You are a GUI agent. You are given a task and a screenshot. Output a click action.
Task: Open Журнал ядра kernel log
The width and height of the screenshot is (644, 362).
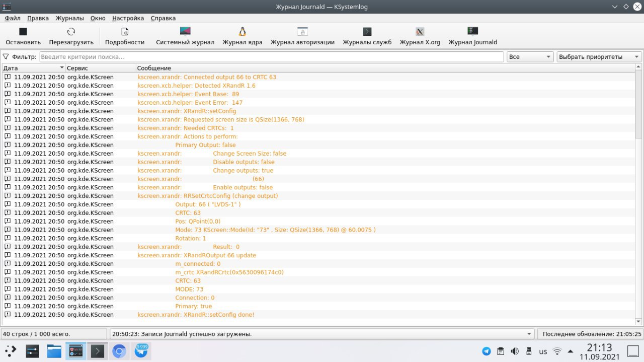pos(243,36)
